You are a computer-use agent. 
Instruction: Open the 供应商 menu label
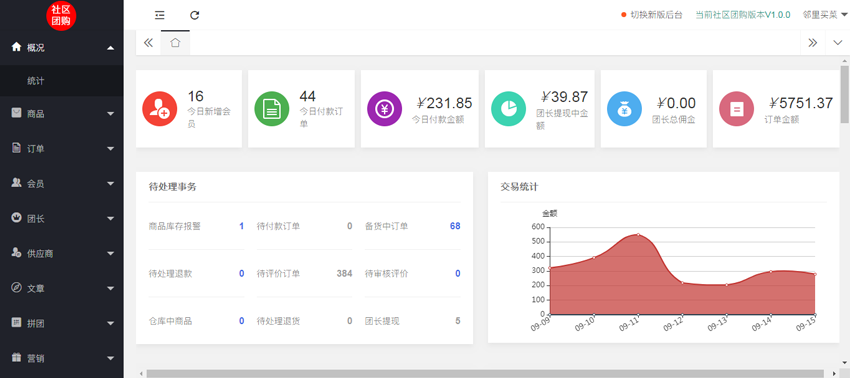pyautogui.click(x=40, y=253)
